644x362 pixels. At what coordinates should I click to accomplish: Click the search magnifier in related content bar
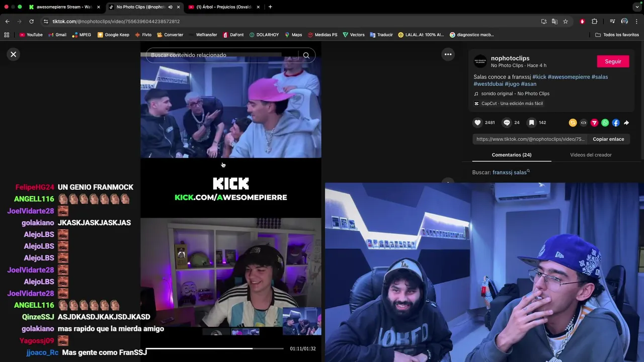coord(306,55)
